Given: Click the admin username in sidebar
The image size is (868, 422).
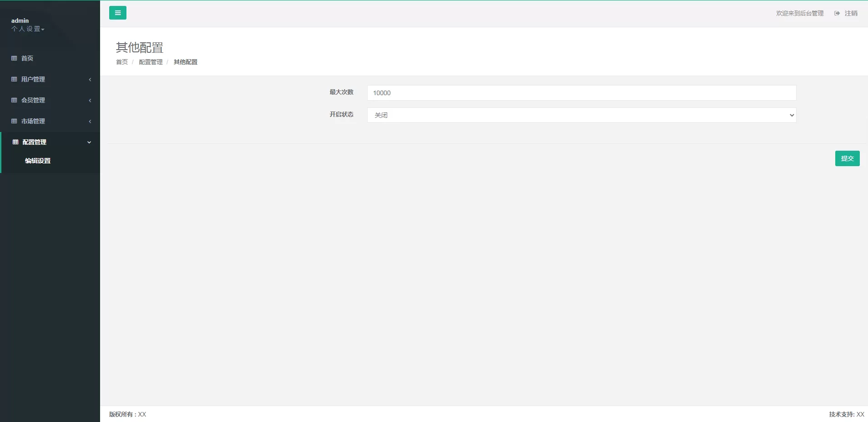Looking at the screenshot, I should pos(20,20).
